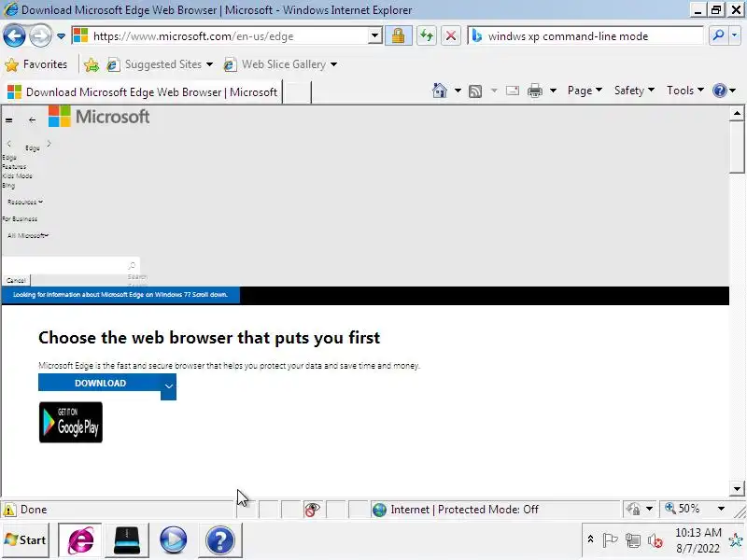Show hidden tray icons arrow
Viewport: 747px width, 560px height.
590,539
